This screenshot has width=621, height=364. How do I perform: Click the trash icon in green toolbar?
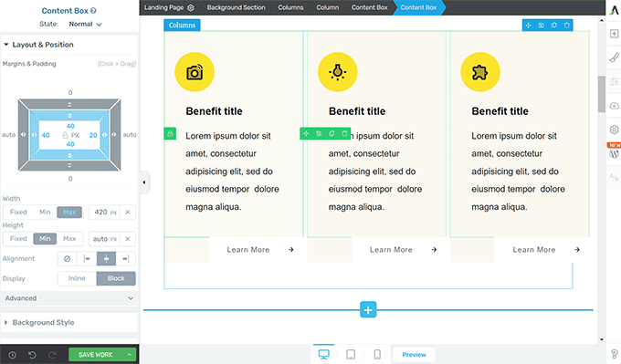point(344,134)
